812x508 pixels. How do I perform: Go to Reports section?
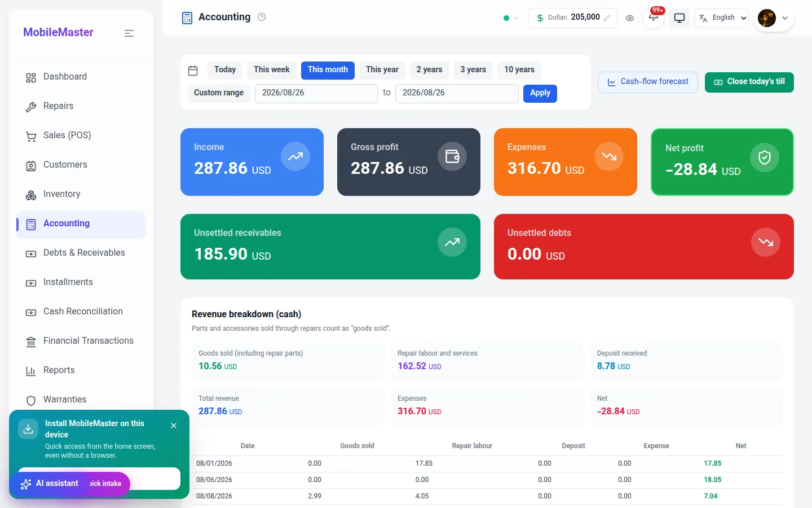(x=81, y=370)
